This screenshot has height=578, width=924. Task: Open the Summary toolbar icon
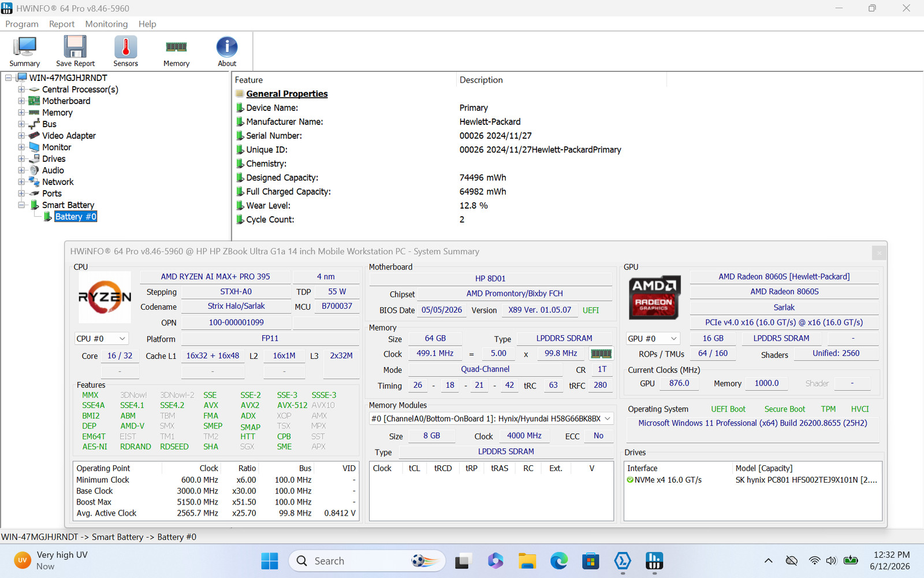point(24,51)
